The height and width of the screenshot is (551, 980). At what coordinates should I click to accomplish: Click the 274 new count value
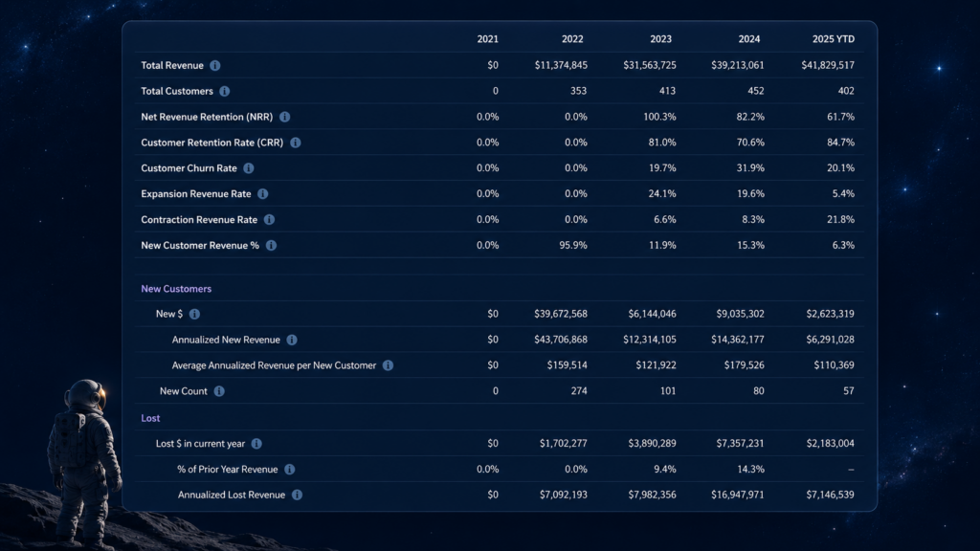coord(579,391)
